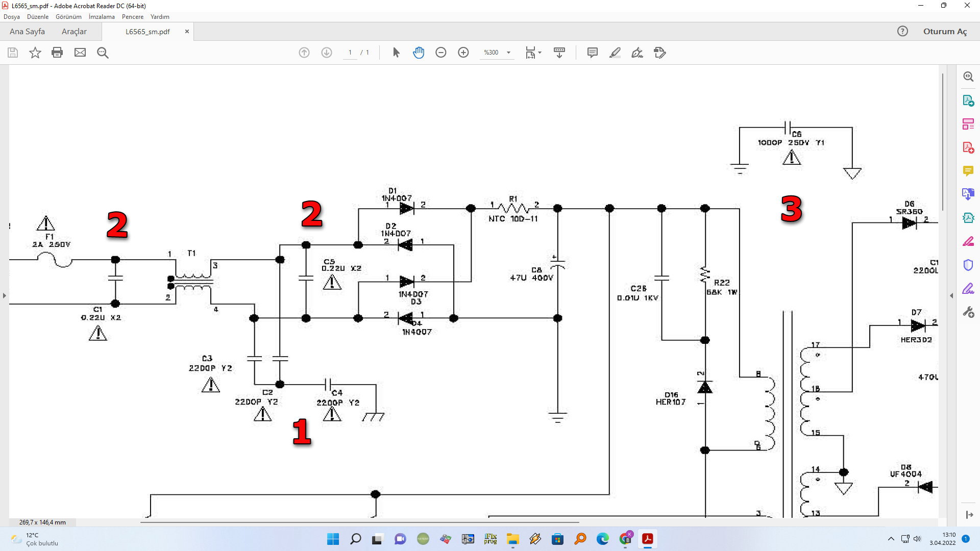The height and width of the screenshot is (551, 980).
Task: Open the İmzalama menu
Action: click(x=102, y=16)
